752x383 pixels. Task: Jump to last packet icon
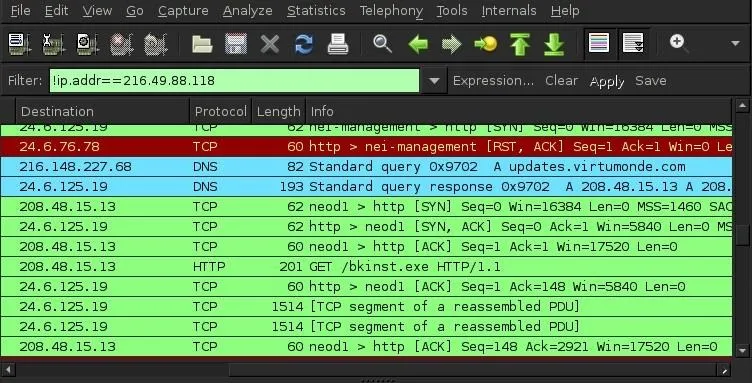tap(554, 44)
